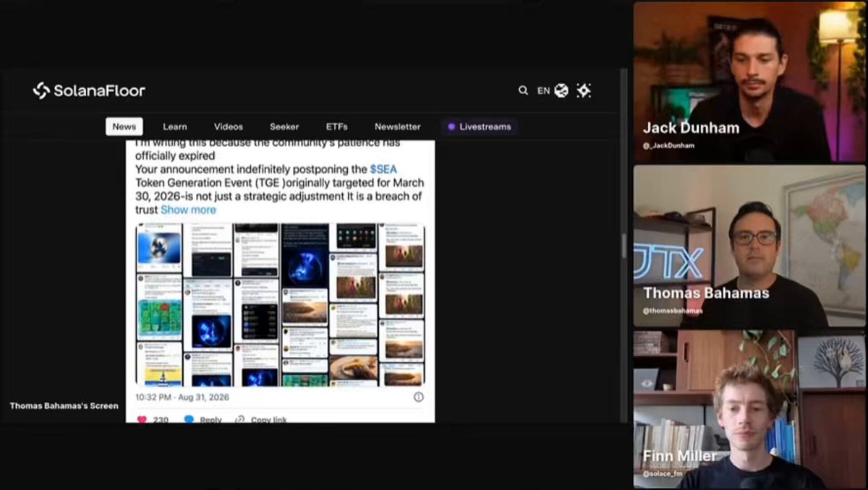Image resolution: width=868 pixels, height=490 pixels.
Task: Select the News tab
Action: point(124,126)
